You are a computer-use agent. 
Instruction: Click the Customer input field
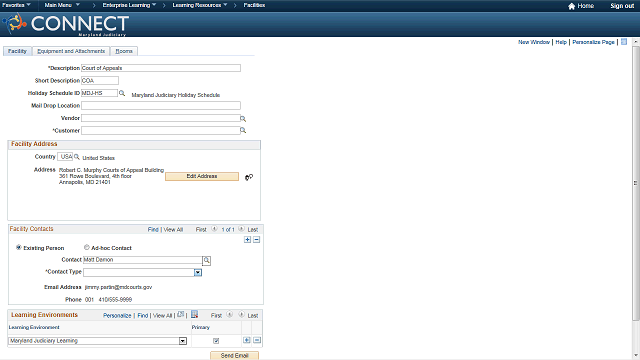tap(160, 131)
